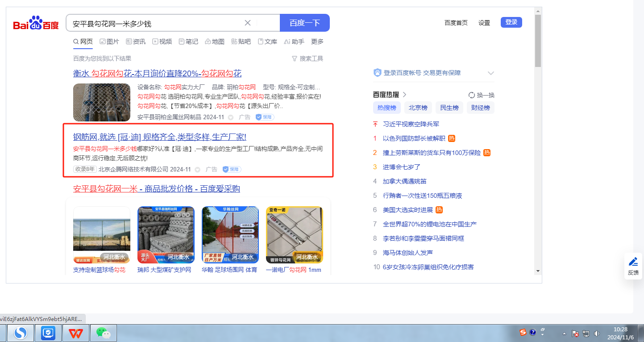Open the 支持定制篮球场勾花 product thumbnail
The height and width of the screenshot is (342, 644).
tap(102, 235)
